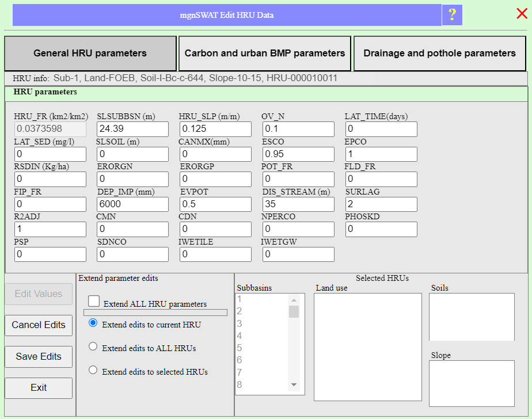
Task: Click the EVPOT field showing 0.5
Action: pos(215,204)
